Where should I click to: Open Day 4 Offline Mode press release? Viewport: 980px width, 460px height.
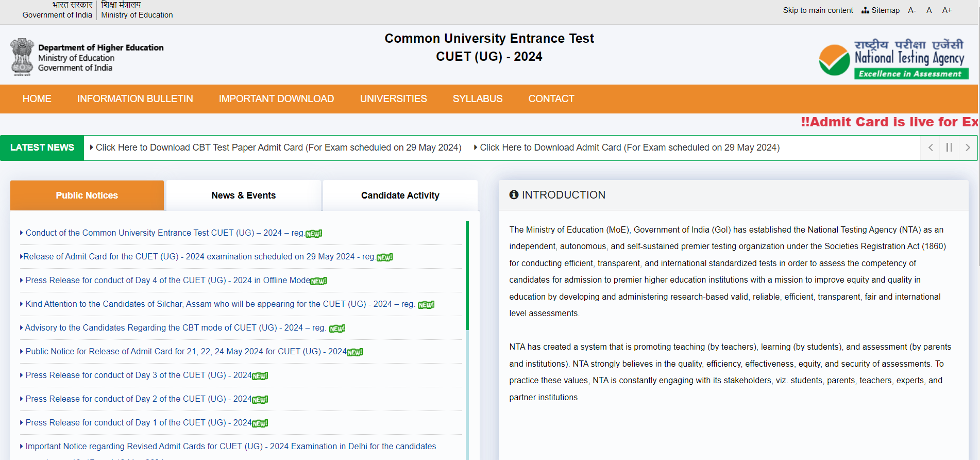pos(168,281)
